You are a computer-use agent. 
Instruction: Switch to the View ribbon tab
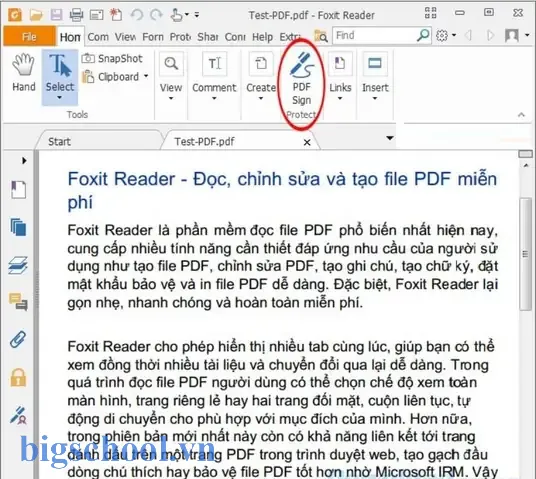(125, 37)
